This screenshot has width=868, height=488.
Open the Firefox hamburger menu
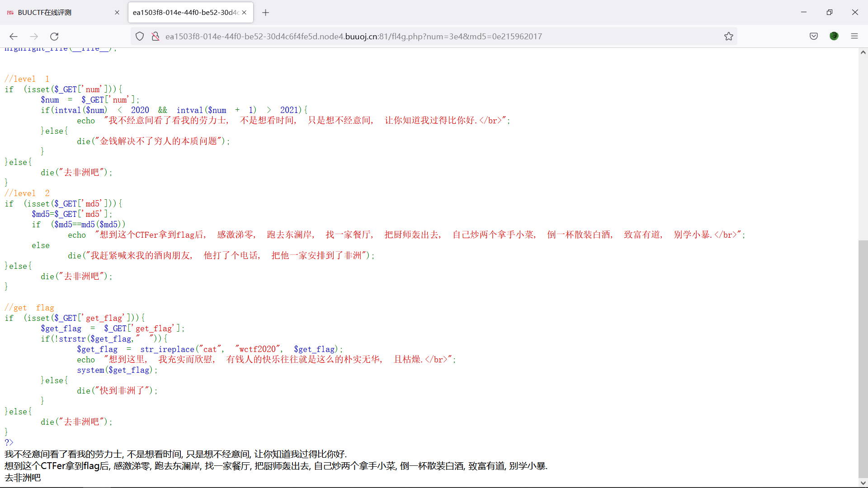(854, 36)
